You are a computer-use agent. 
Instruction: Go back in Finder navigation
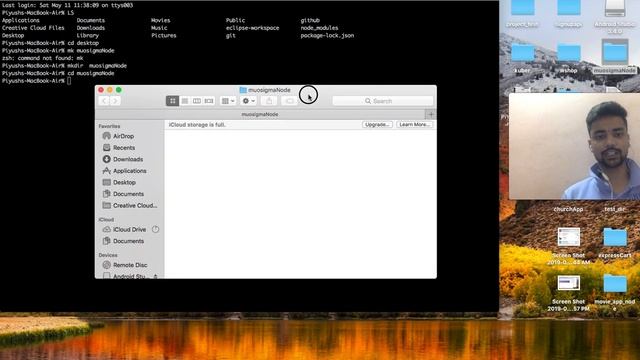point(104,100)
